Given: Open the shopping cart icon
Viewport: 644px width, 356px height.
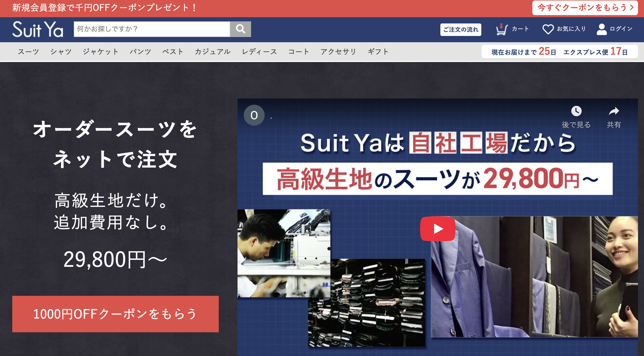Looking at the screenshot, I should pos(501,29).
